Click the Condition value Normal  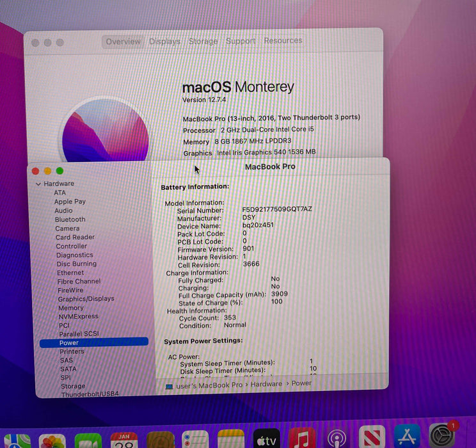[x=235, y=325]
